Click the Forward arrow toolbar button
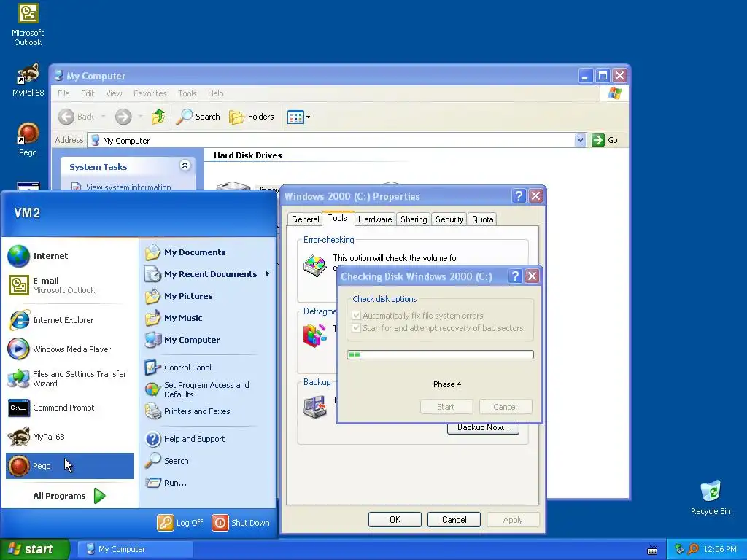 (x=123, y=117)
